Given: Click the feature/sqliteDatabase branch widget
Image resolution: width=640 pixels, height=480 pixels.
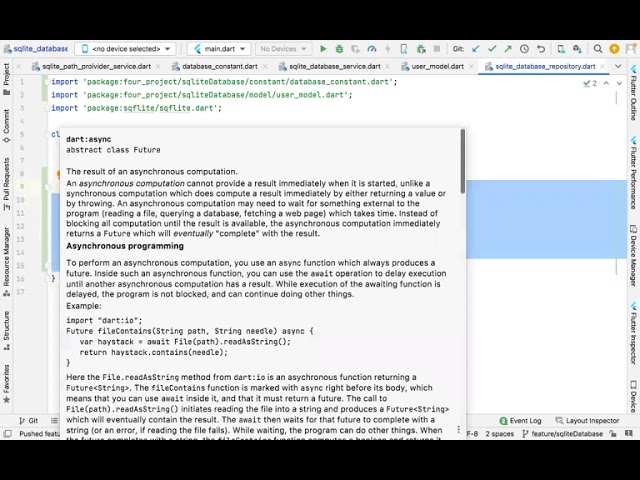Looking at the screenshot, I should [x=563, y=434].
